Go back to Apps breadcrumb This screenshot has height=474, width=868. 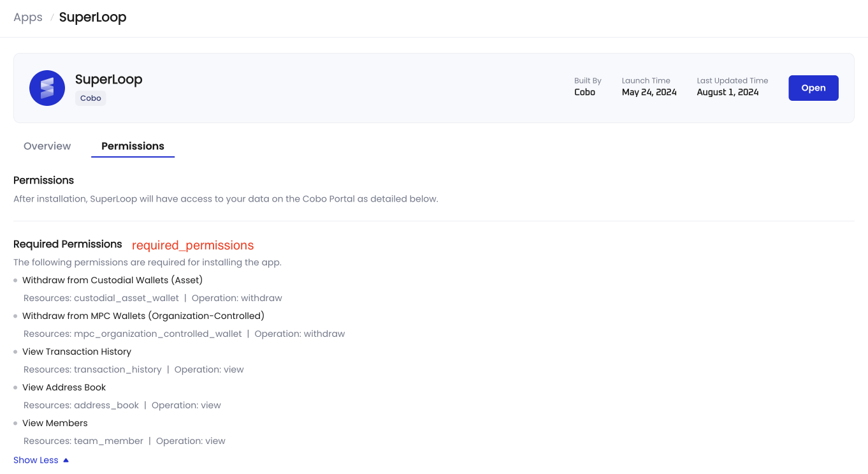[28, 17]
